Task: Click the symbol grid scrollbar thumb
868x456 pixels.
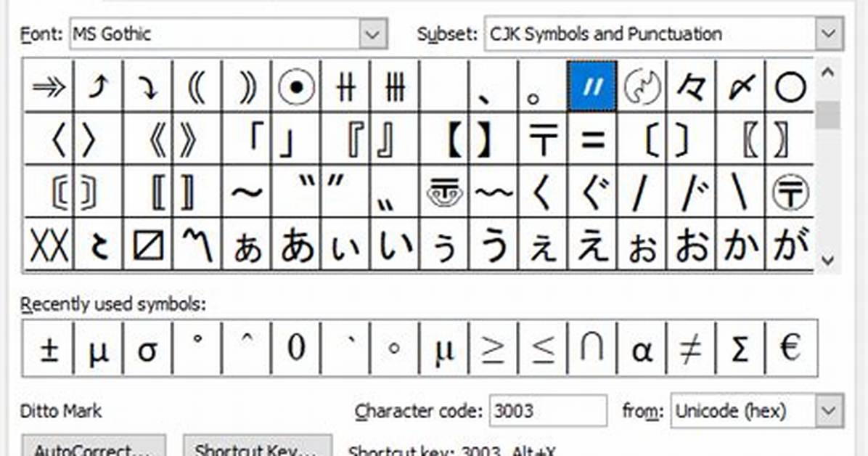Action: click(827, 115)
